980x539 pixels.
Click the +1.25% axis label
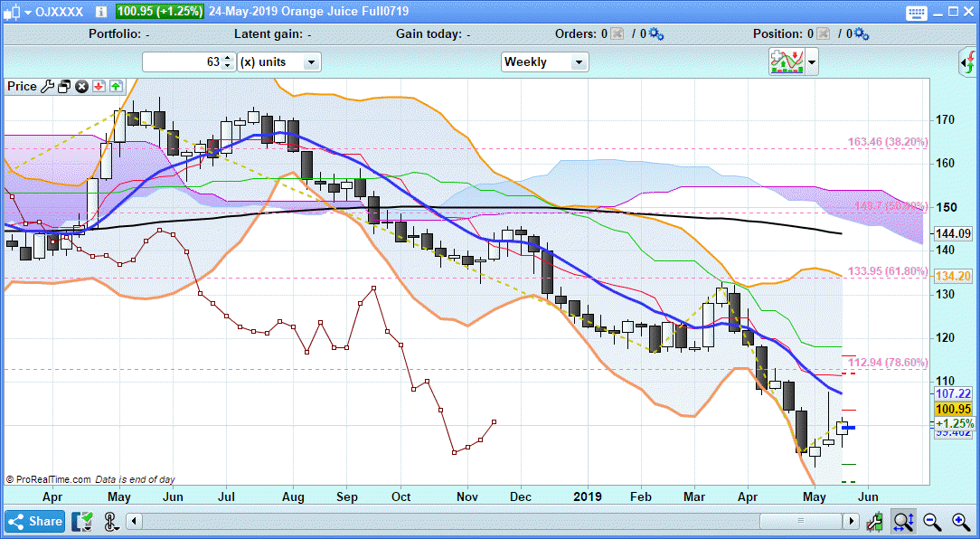[x=955, y=423]
